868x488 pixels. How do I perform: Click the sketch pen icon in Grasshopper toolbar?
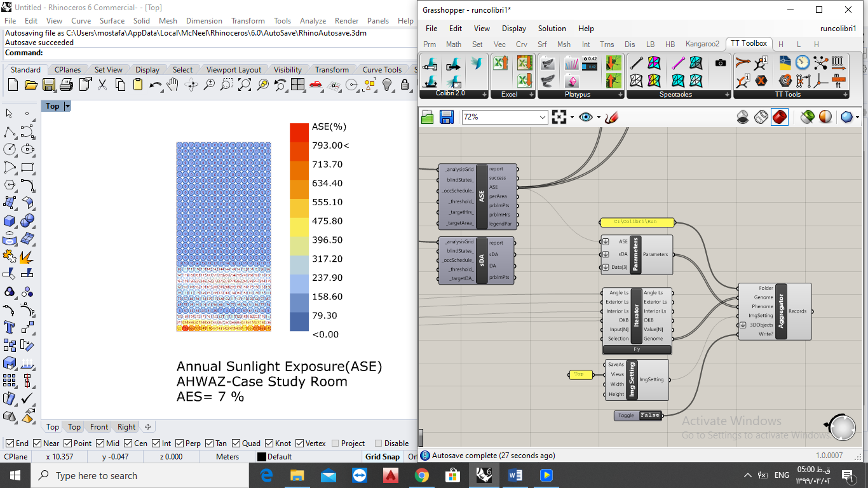(x=611, y=117)
